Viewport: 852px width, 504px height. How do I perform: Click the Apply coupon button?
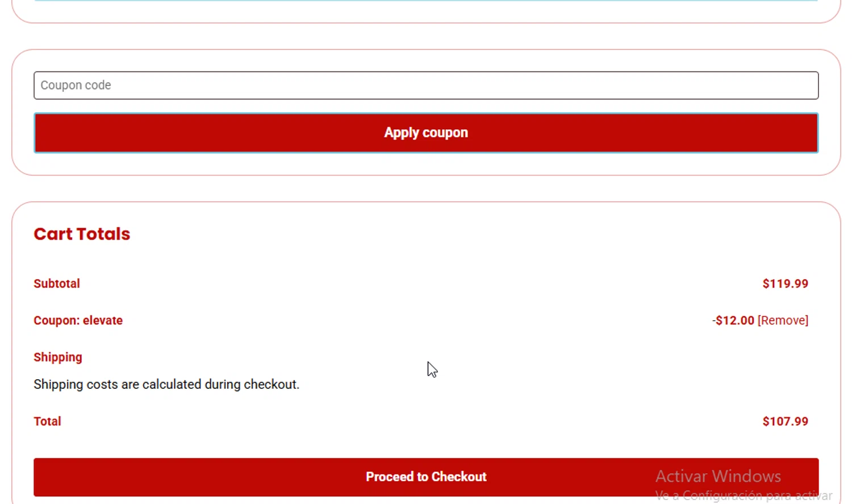426,133
